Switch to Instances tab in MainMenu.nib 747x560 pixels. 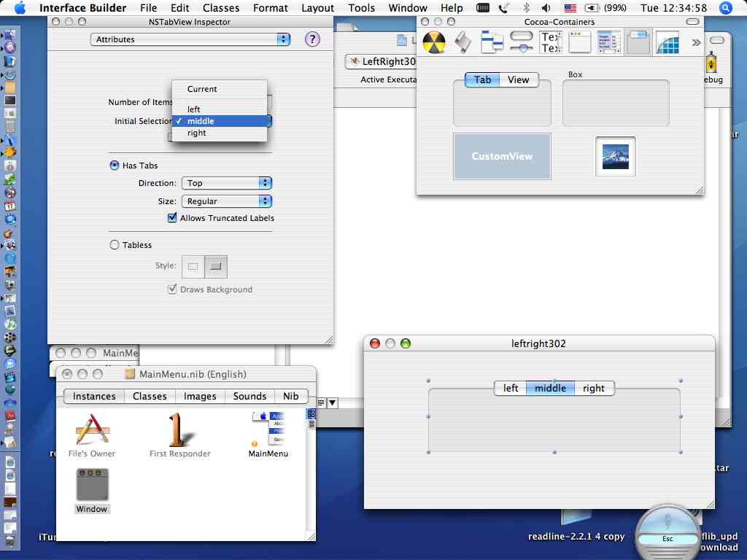[94, 396]
